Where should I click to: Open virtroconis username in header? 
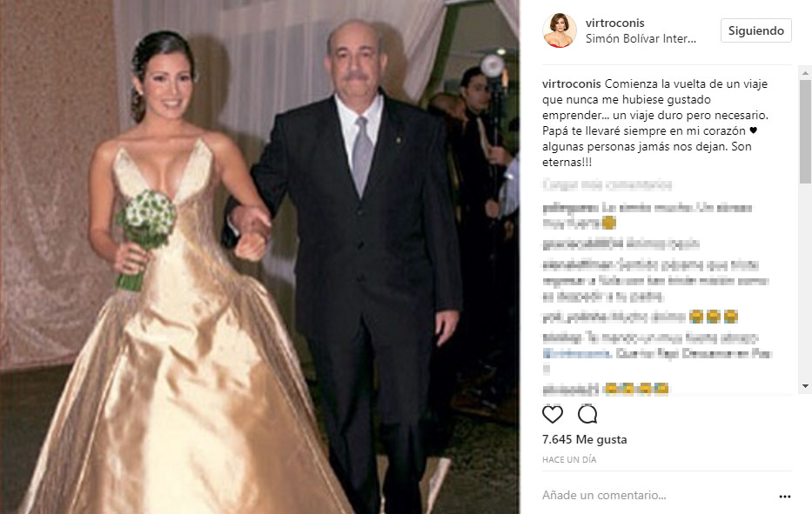(614, 23)
